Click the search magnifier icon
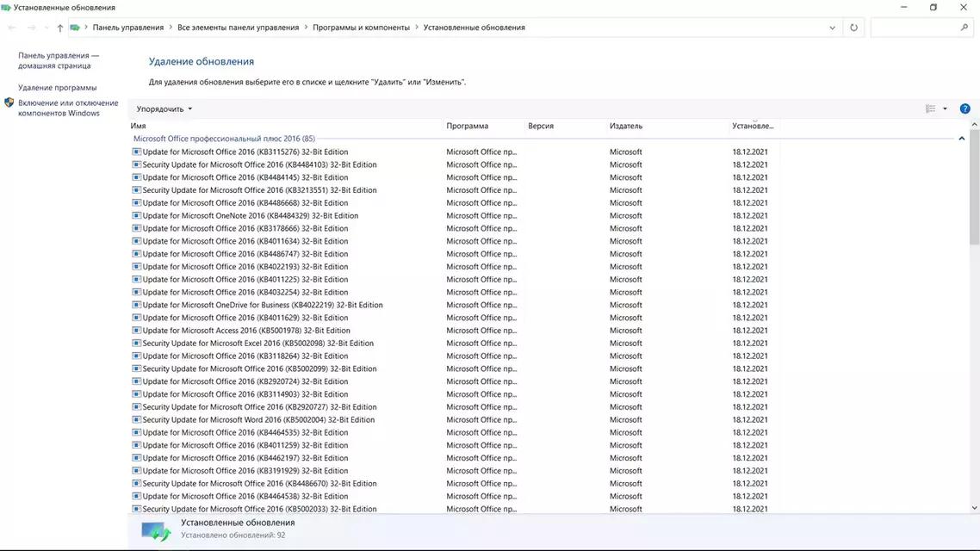The width and height of the screenshot is (980, 551). (964, 28)
